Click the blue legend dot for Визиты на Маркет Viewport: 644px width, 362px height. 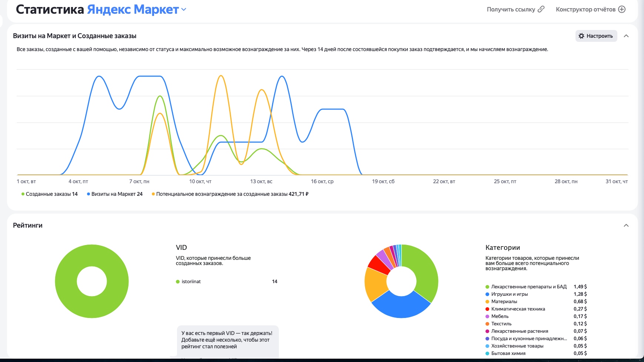[89, 194]
